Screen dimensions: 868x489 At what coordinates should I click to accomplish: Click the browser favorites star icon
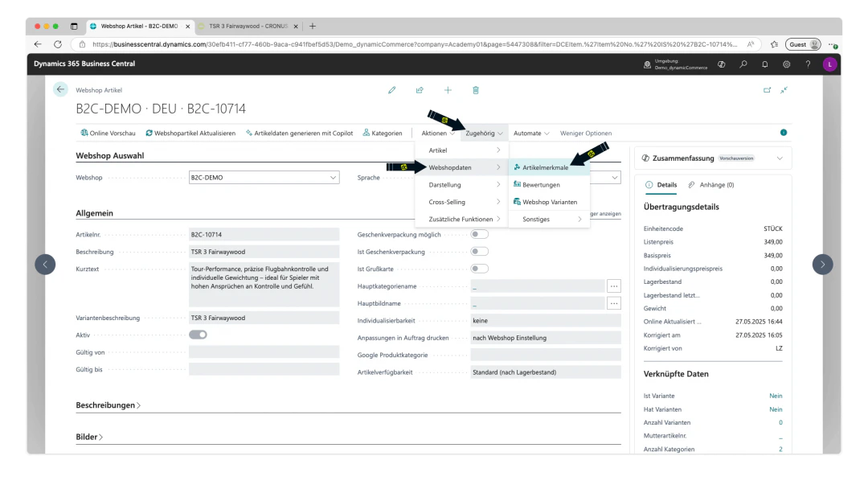[x=775, y=44]
